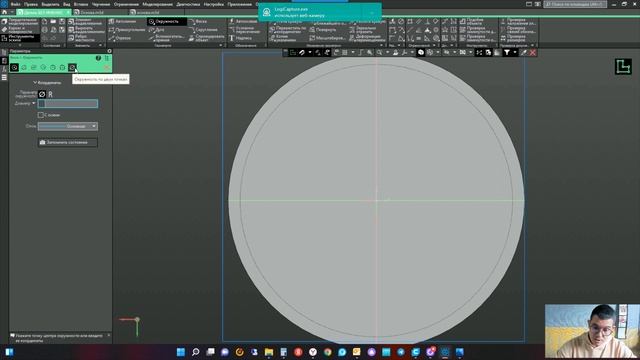Open the Выделить menu
Image resolution: width=640 pixels, height=360 pixels.
point(50,4)
